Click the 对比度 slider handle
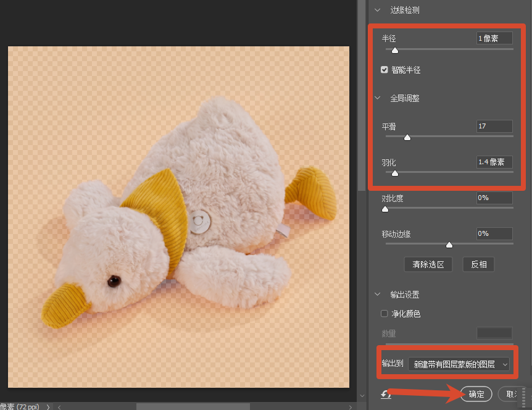 point(385,209)
